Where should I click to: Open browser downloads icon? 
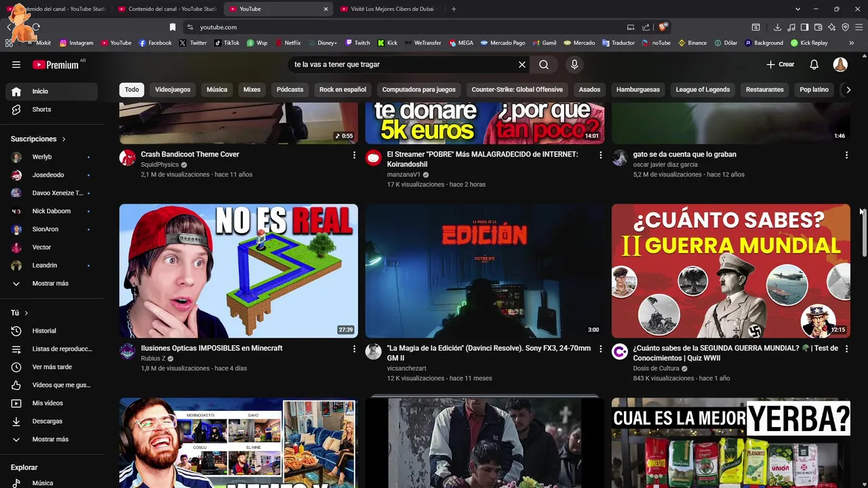point(777,27)
